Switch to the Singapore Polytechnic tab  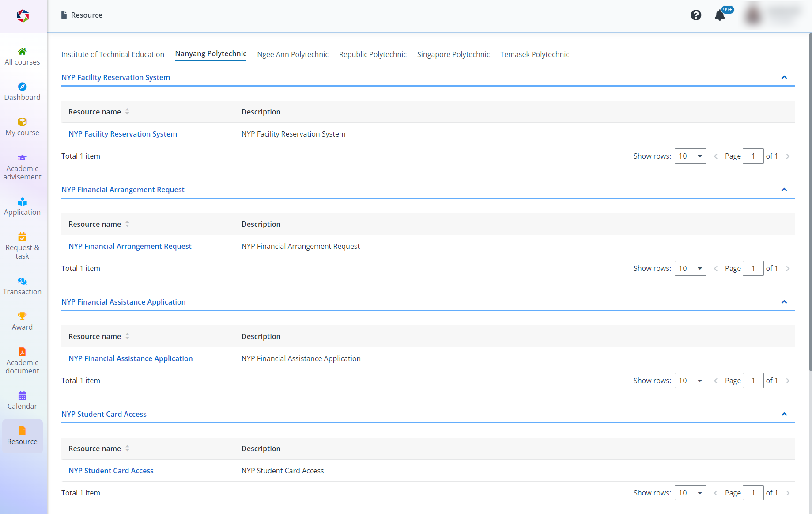[453, 54]
